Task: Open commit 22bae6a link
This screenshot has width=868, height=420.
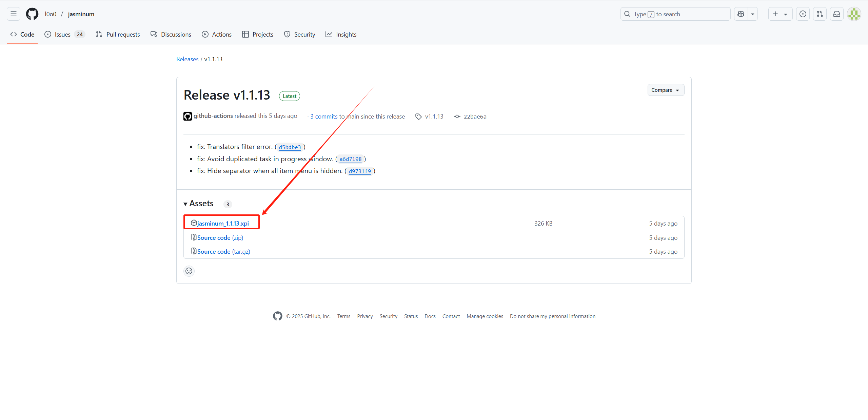Action: tap(474, 117)
